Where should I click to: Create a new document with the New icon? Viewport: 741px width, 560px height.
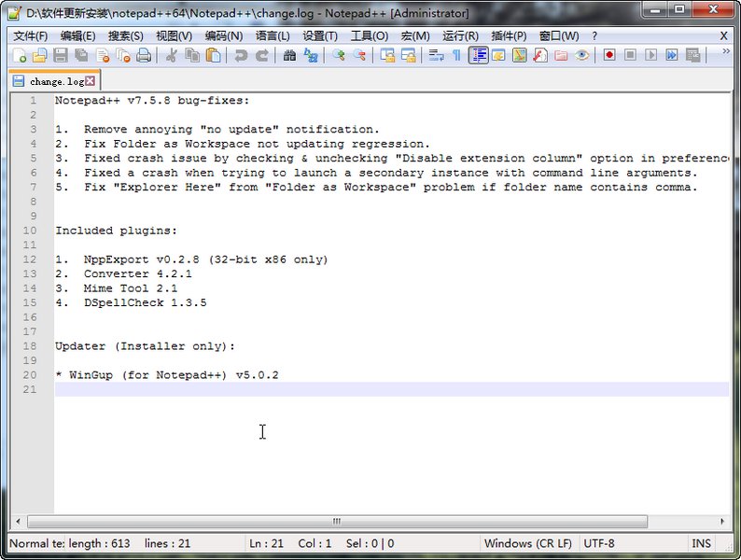point(20,55)
